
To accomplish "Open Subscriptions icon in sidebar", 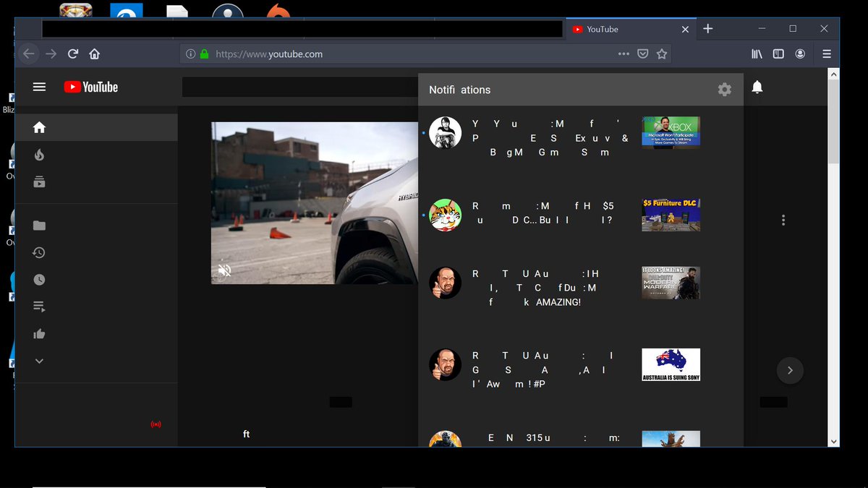I will click(x=39, y=182).
